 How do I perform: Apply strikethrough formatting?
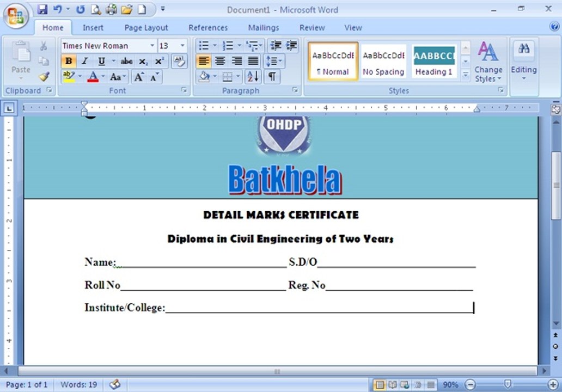click(x=126, y=62)
